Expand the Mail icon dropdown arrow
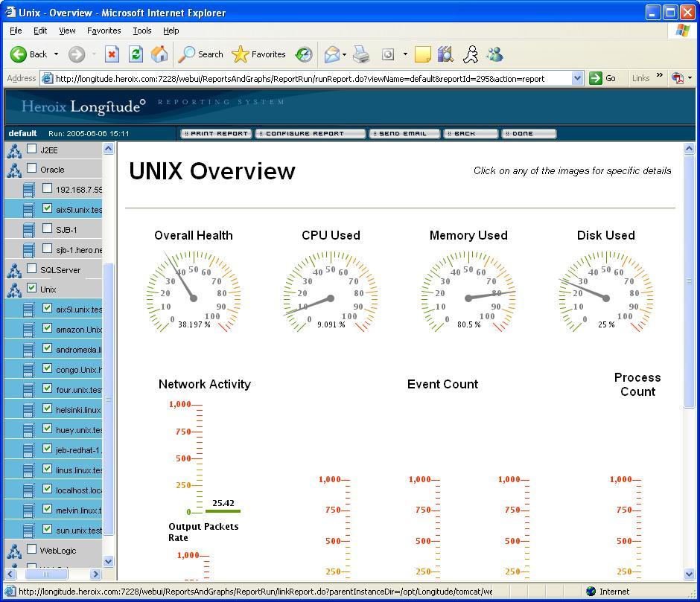 pos(344,54)
